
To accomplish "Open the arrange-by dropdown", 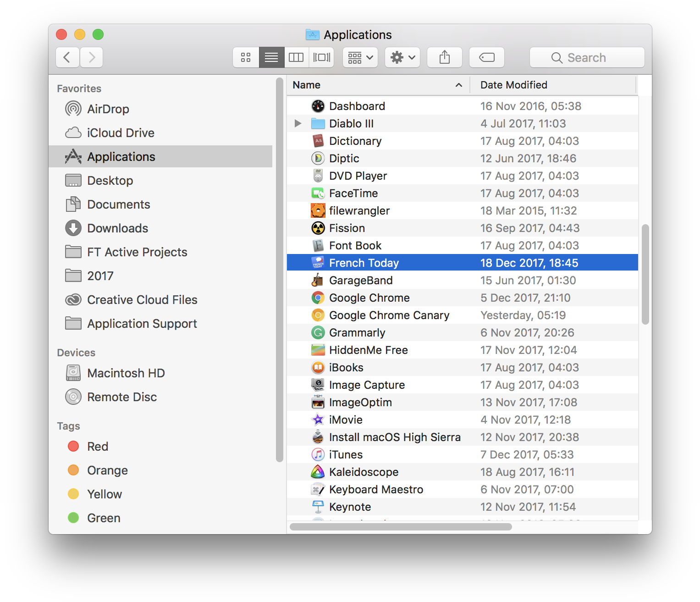I will click(x=360, y=57).
